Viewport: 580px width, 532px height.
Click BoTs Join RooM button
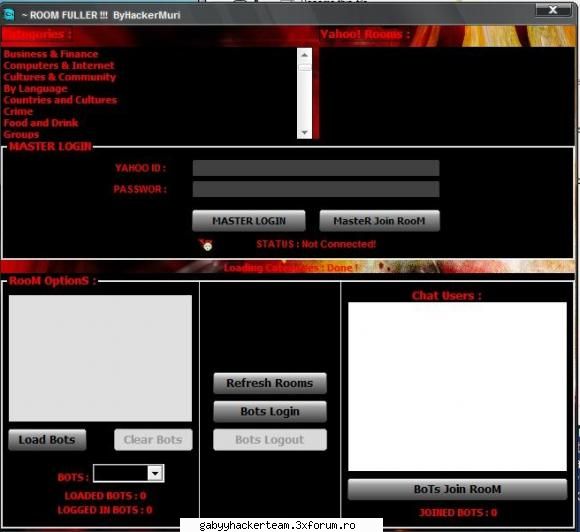tap(457, 489)
